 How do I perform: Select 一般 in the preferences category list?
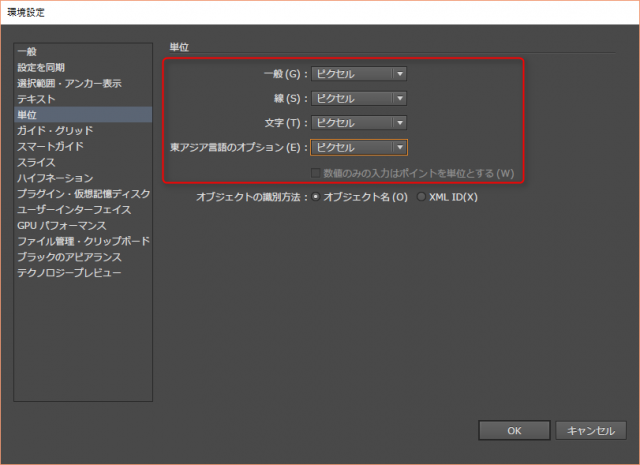point(27,51)
